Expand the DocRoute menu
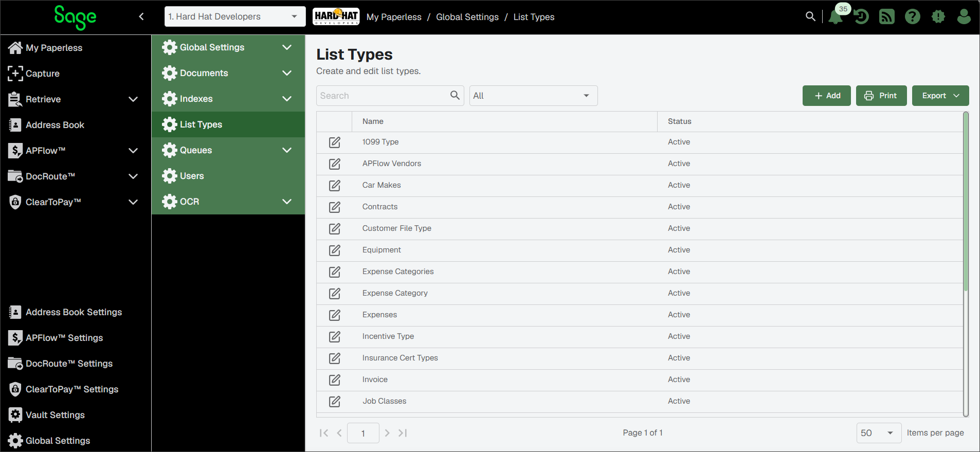980x452 pixels. [133, 176]
